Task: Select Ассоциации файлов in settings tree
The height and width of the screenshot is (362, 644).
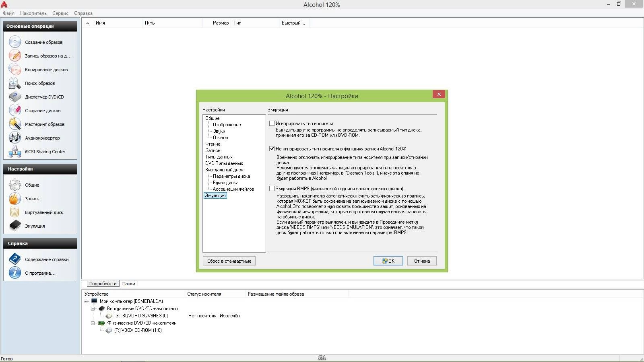Action: pyautogui.click(x=233, y=189)
